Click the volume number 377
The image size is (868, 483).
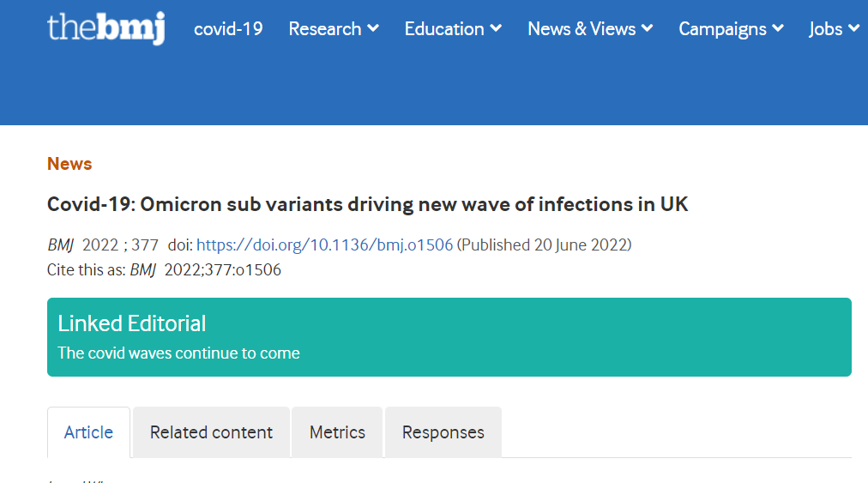[x=145, y=245]
